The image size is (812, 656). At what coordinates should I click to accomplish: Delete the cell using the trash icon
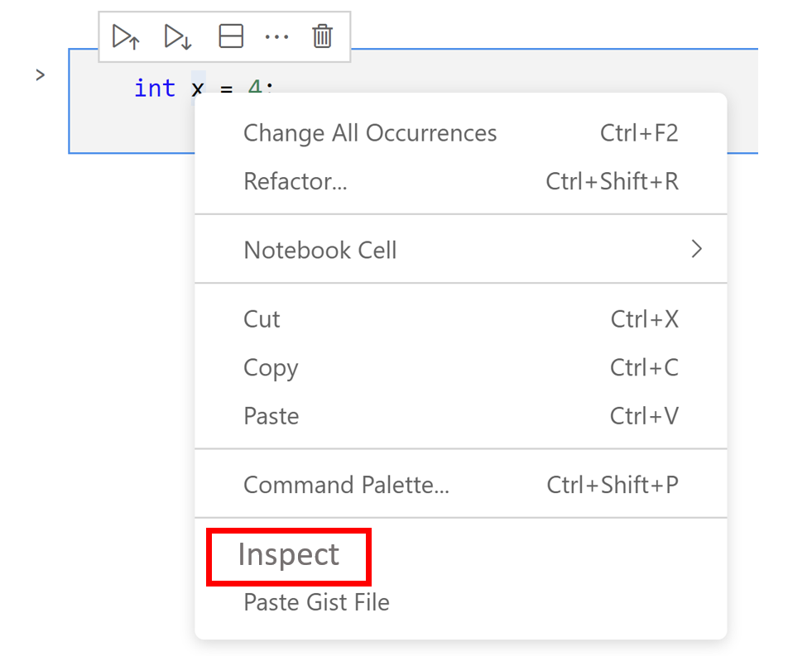pos(322,36)
